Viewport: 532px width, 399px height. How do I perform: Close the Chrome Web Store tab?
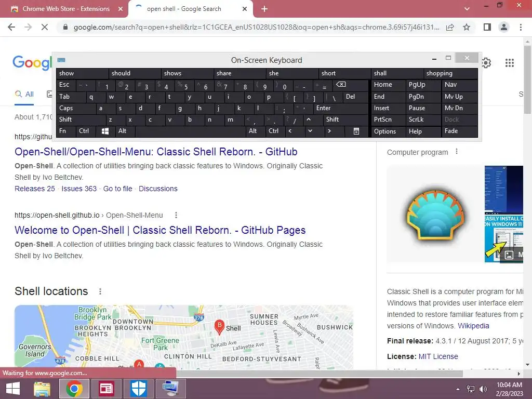120,9
